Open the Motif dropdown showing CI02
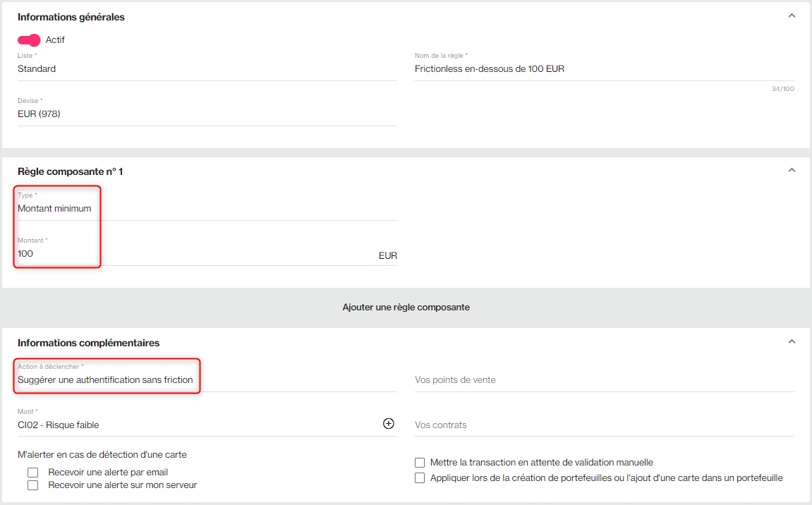812x505 pixels. (x=198, y=425)
